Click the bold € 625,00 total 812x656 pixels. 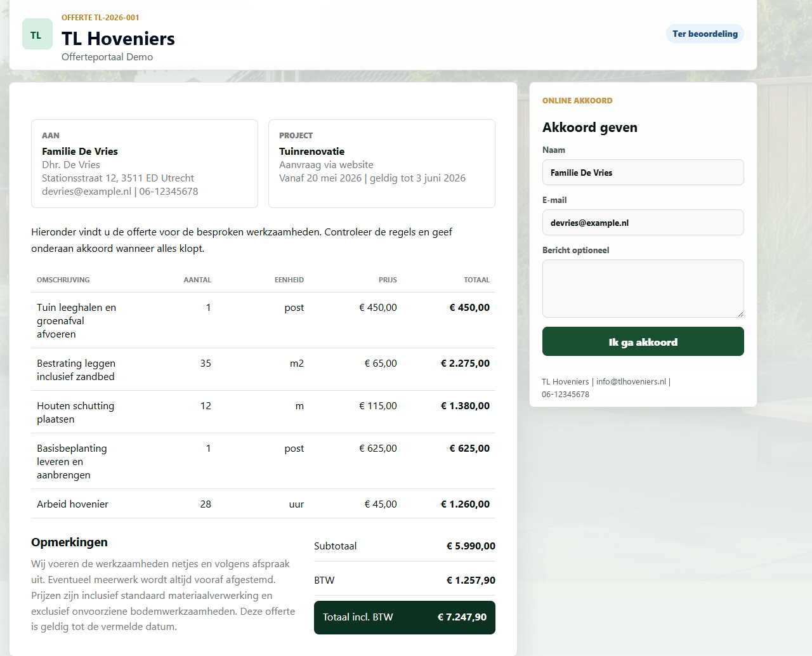(469, 449)
